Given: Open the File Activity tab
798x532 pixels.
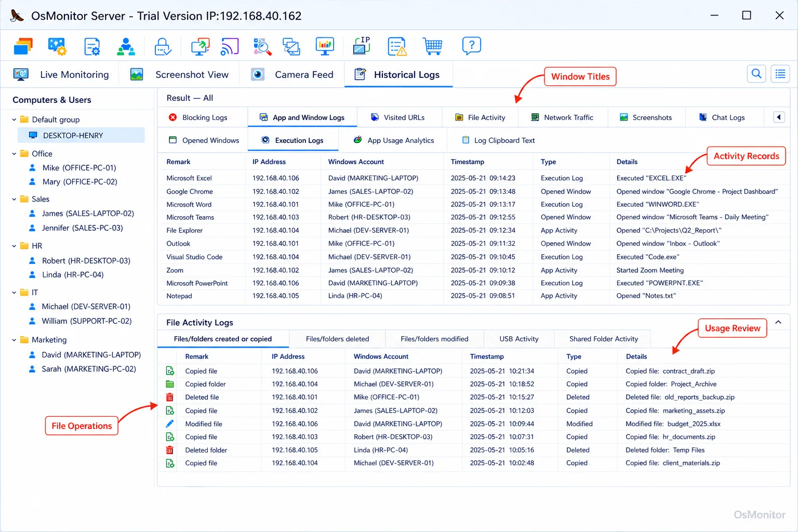Looking at the screenshot, I should click(480, 117).
